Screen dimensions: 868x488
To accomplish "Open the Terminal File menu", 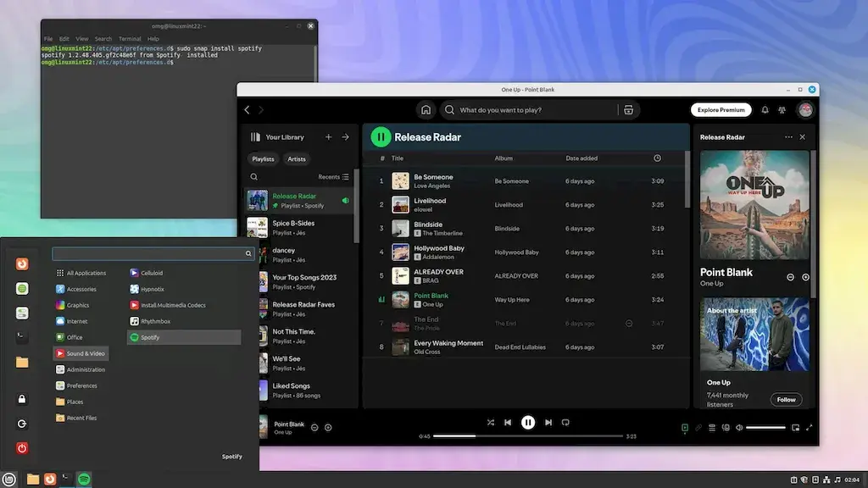I will pyautogui.click(x=47, y=38).
